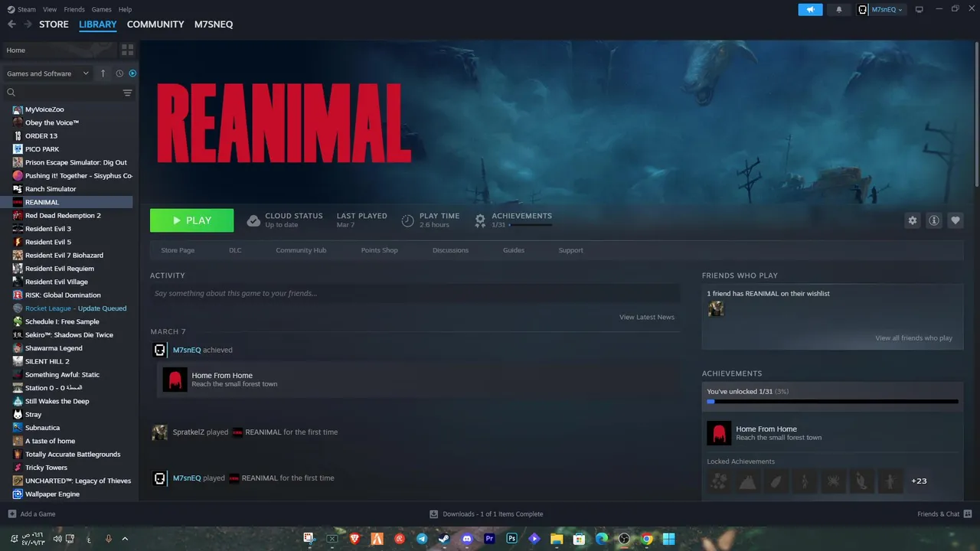Open the Home From Home achievement icon in activity

(175, 380)
